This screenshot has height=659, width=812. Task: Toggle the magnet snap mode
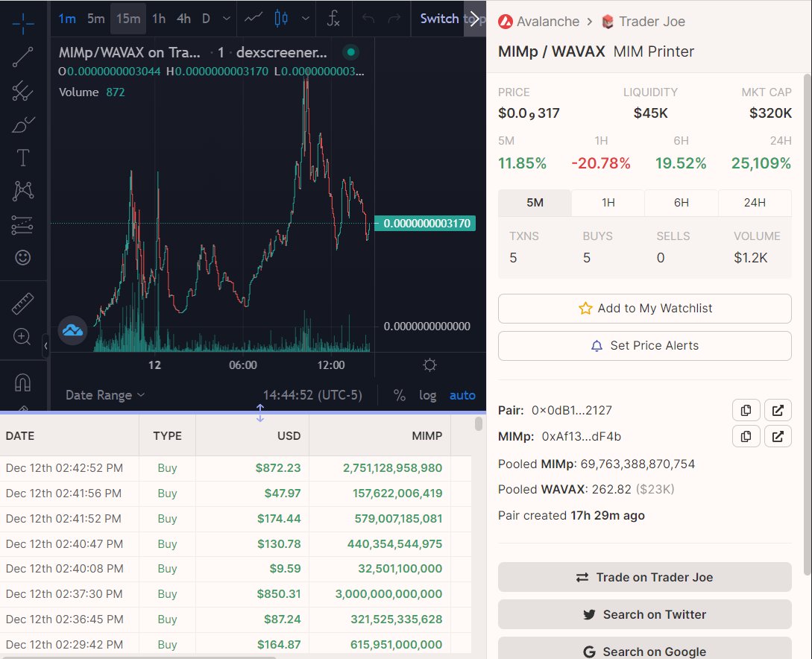click(x=23, y=382)
